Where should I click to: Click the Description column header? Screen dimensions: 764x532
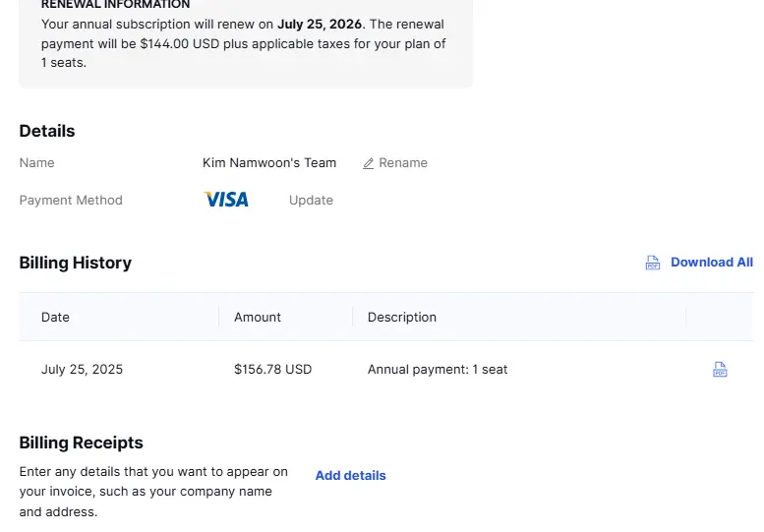(402, 318)
